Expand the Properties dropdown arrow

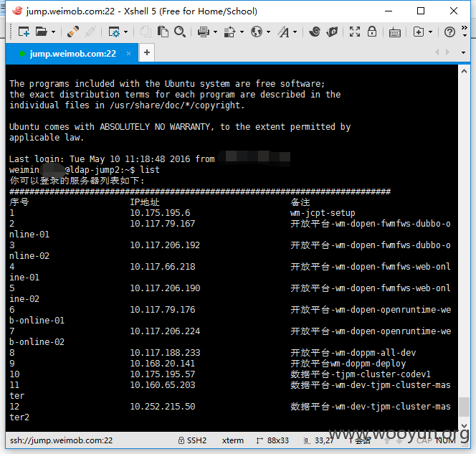[125, 32]
